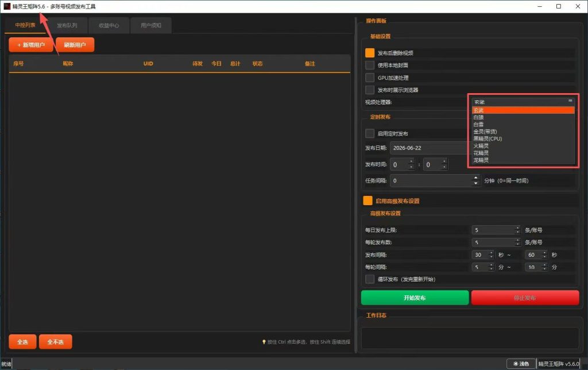Click the green 开始发布 button

pyautogui.click(x=415, y=298)
